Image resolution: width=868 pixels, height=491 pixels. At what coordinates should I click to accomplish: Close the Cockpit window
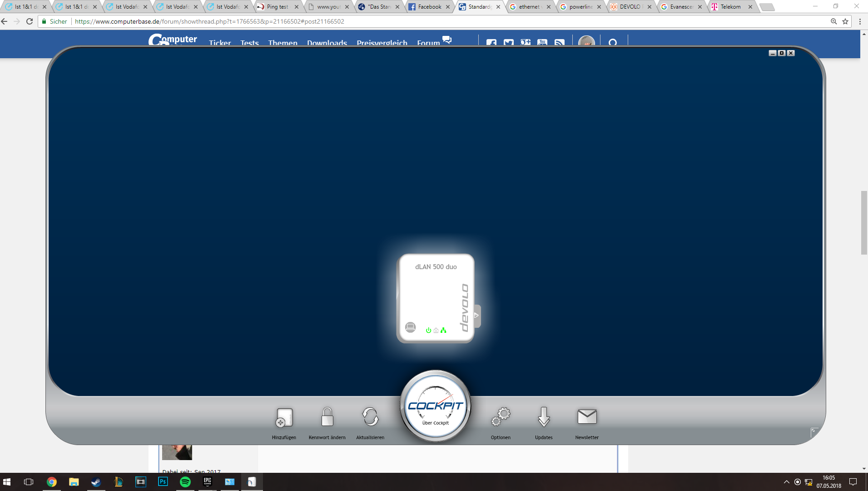[791, 53]
